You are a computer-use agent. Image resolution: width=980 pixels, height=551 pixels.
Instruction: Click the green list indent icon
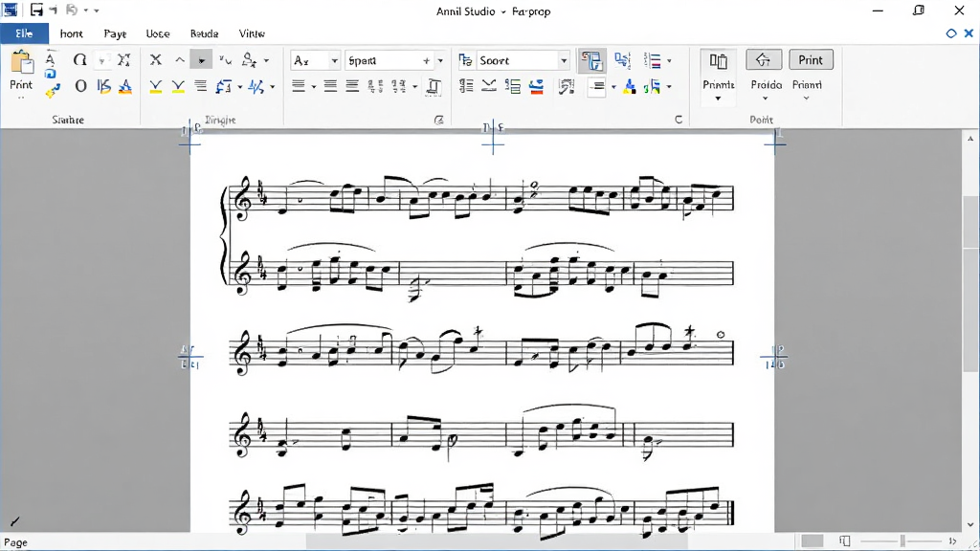click(x=513, y=86)
